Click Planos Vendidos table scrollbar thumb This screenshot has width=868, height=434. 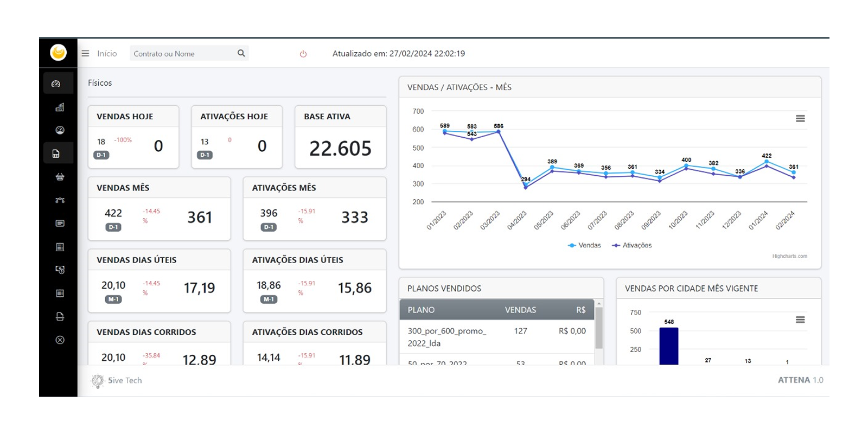599,328
